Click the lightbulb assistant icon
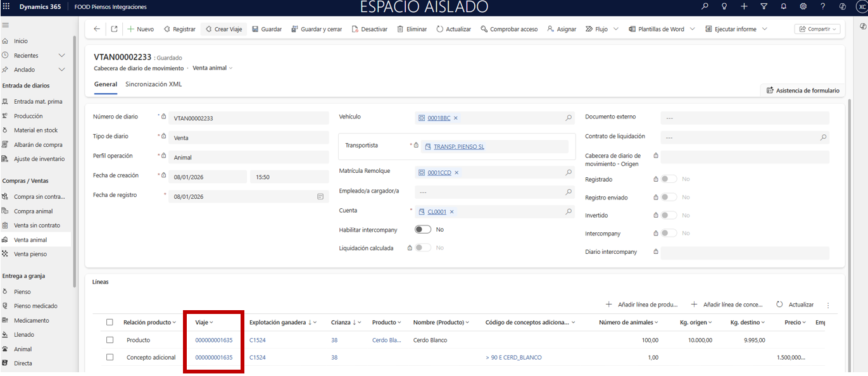This screenshot has width=868, height=376. 724,6
